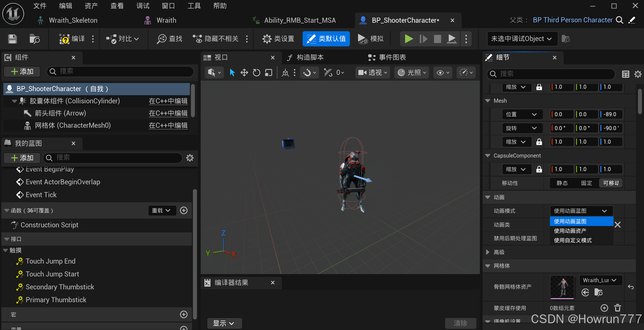The height and width of the screenshot is (330, 644).
Task: Open the Diff (对比) dropdown
Action: 123,39
